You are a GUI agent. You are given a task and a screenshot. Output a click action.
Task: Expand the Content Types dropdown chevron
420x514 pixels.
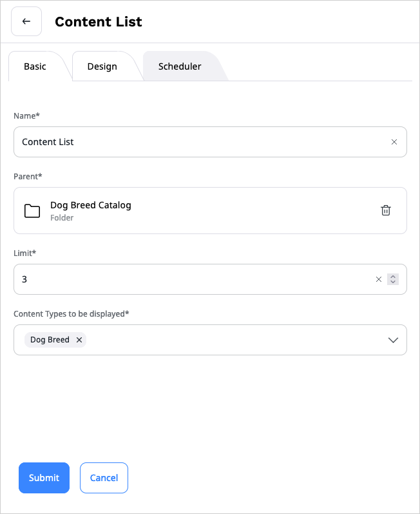click(x=393, y=340)
